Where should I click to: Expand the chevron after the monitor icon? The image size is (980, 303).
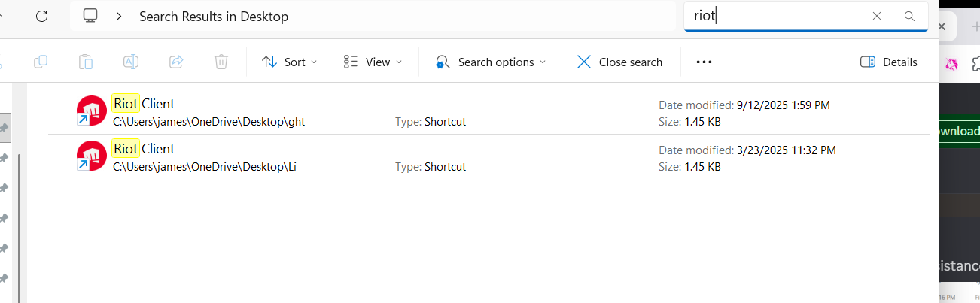click(119, 16)
